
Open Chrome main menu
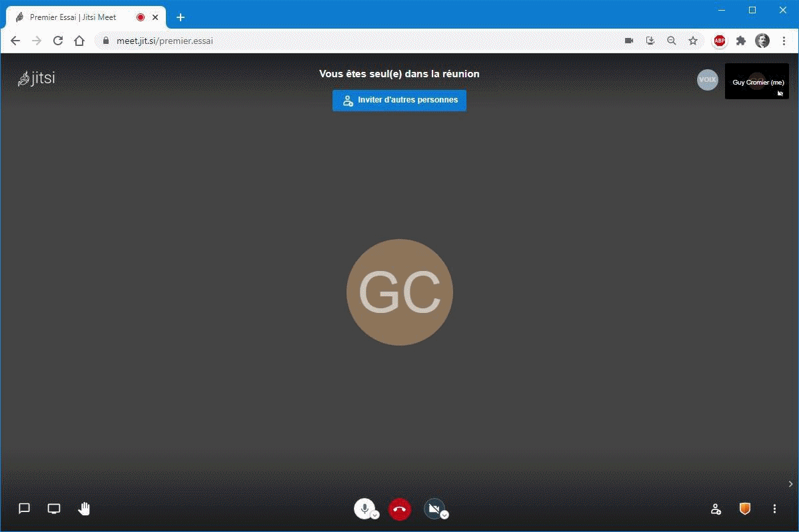[x=784, y=41]
